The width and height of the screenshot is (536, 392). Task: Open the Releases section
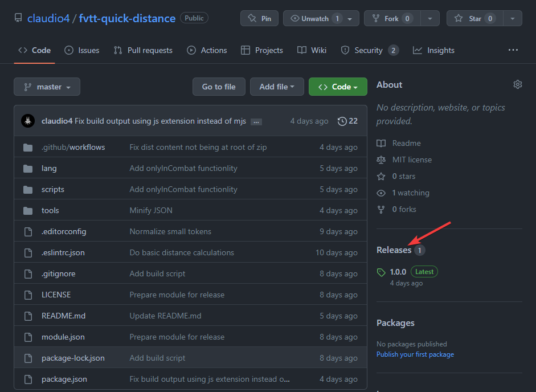click(x=394, y=250)
